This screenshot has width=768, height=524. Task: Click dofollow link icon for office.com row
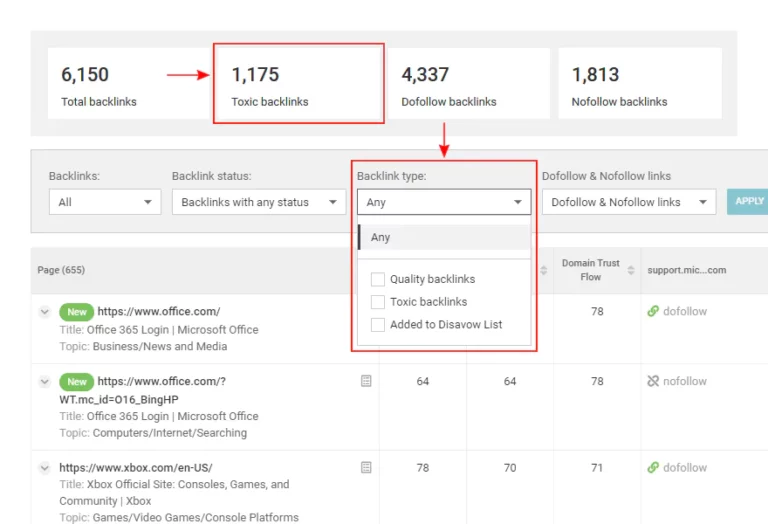[x=653, y=311]
